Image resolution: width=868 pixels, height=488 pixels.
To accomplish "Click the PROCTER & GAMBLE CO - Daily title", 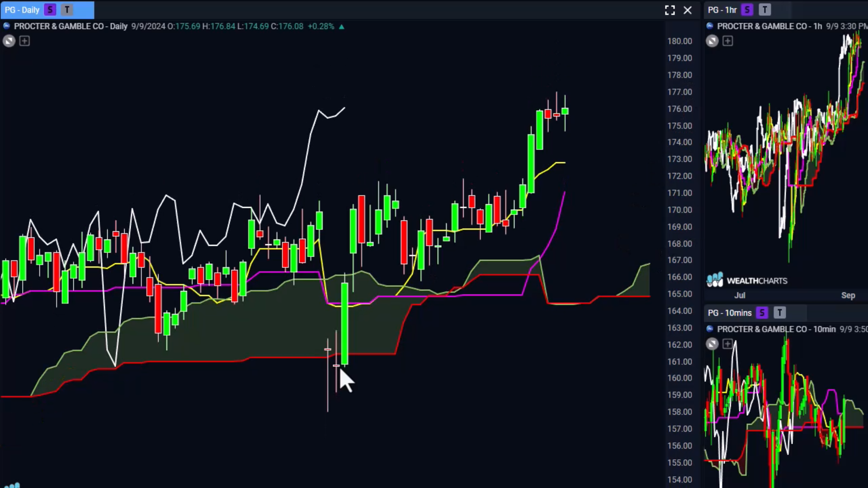I will point(71,26).
